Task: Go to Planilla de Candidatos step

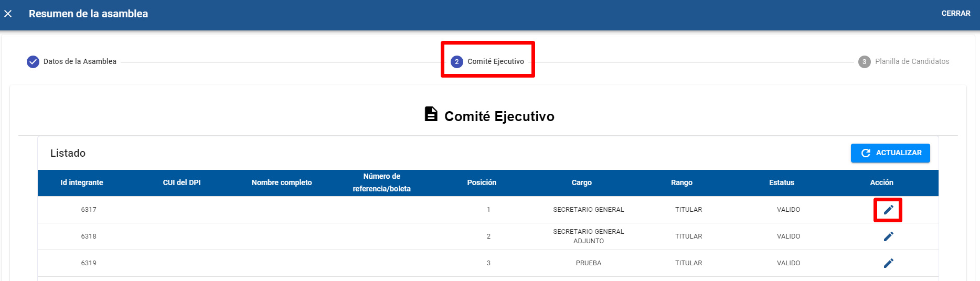Action: [x=912, y=61]
